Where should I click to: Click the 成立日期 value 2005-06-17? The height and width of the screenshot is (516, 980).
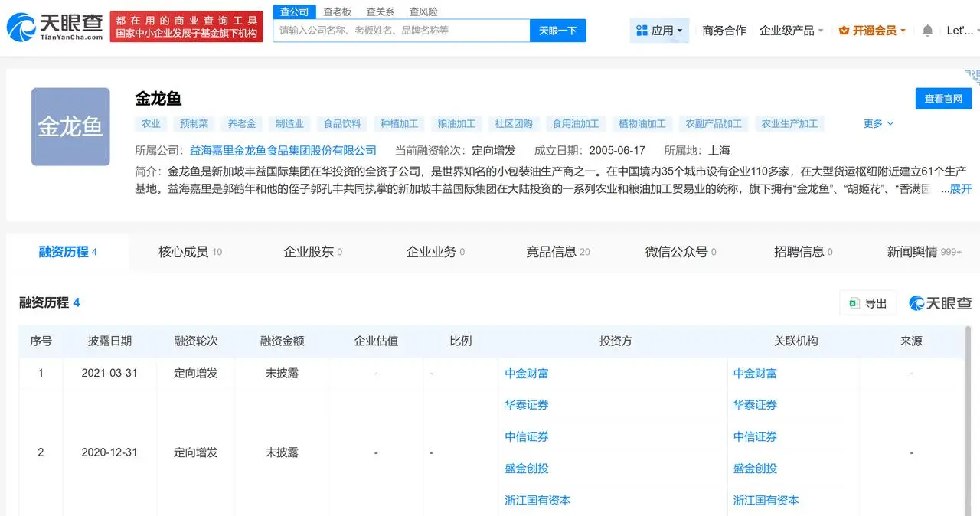tap(616, 151)
